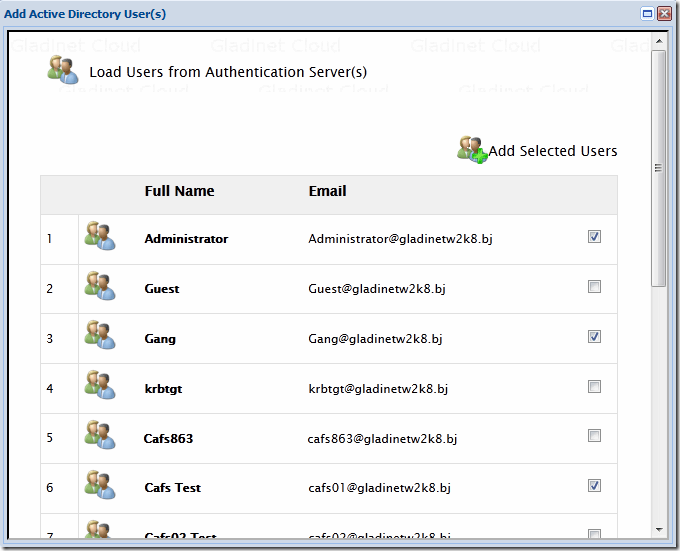Viewport: 680px width, 551px height.
Task: Tick the Cafs863 user checkbox
Action: (594, 436)
